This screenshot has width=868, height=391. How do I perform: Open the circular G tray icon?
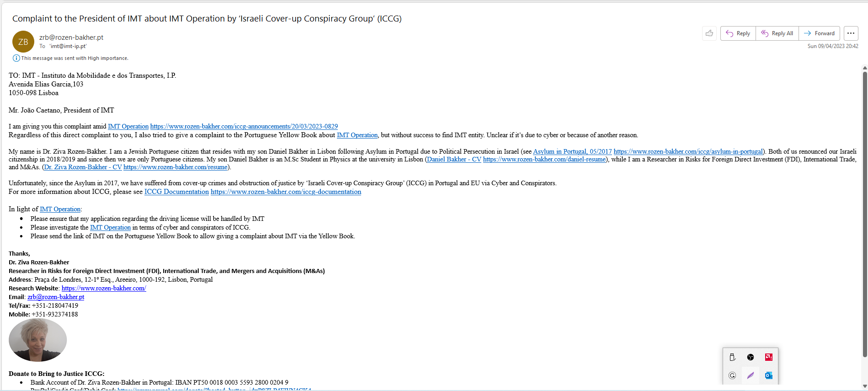(x=732, y=375)
